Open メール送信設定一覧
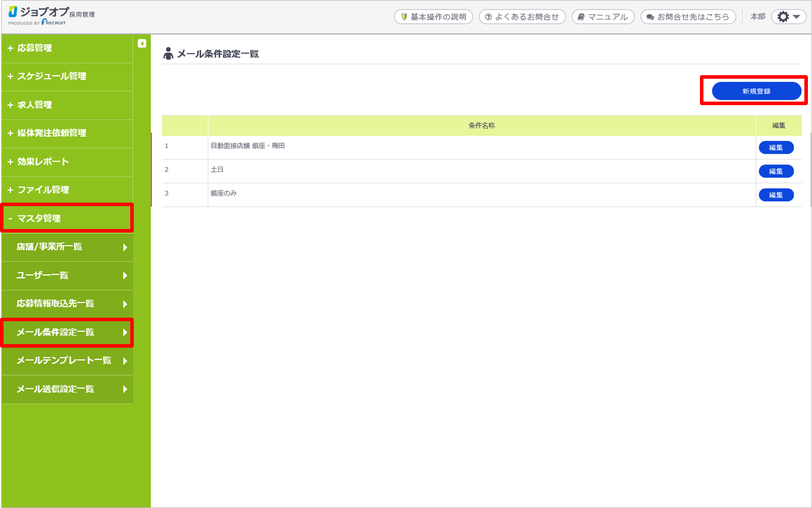The height and width of the screenshot is (508, 812). 67,389
